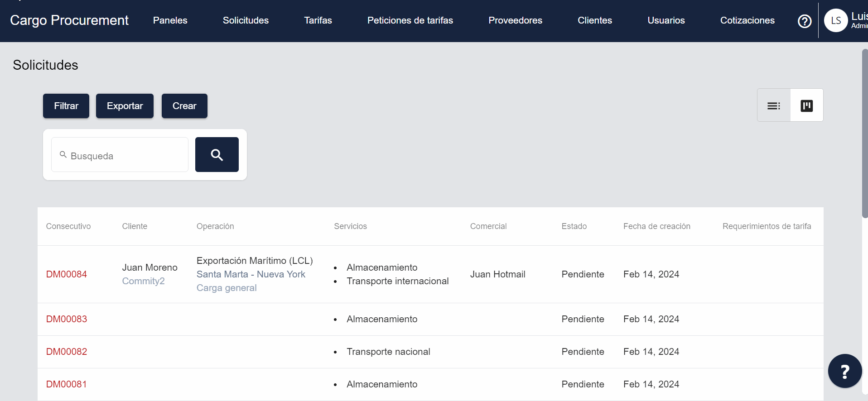Open request DM00084
The width and height of the screenshot is (868, 401).
(x=67, y=274)
